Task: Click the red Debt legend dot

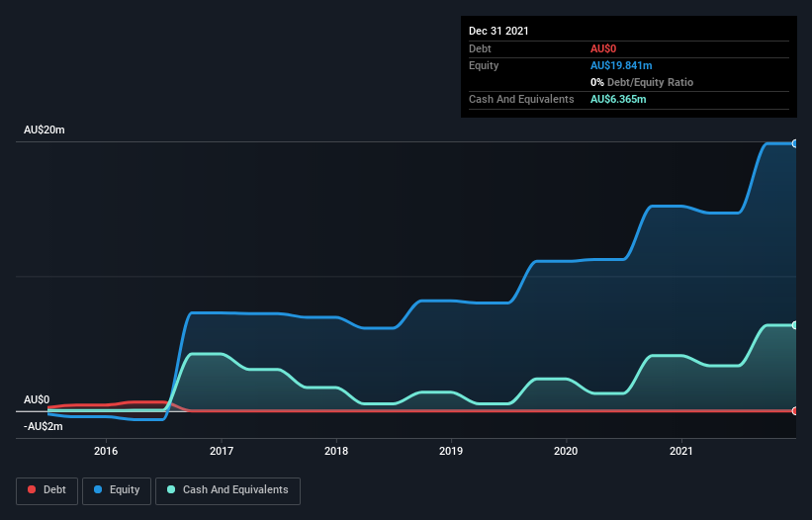Action: pos(32,489)
